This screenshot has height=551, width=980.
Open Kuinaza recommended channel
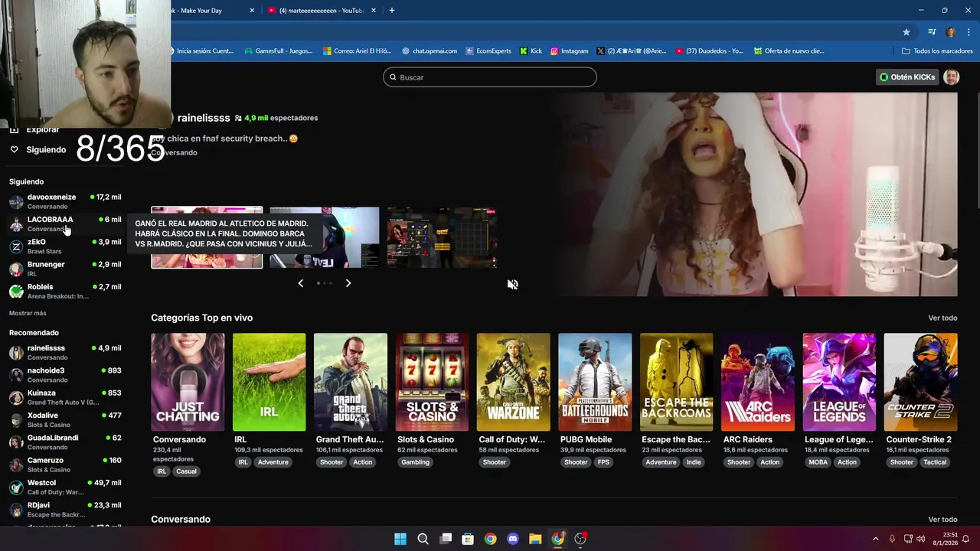tap(65, 397)
